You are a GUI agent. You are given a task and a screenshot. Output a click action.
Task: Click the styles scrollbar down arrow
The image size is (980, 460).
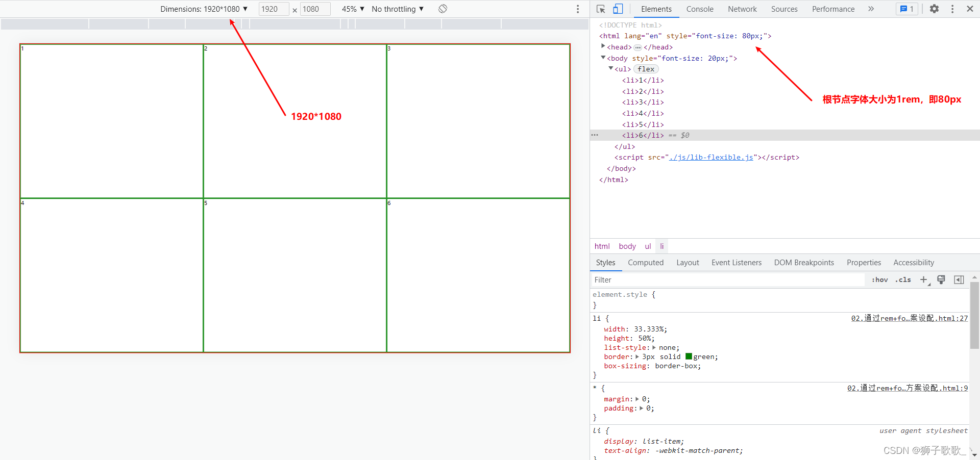(x=974, y=455)
